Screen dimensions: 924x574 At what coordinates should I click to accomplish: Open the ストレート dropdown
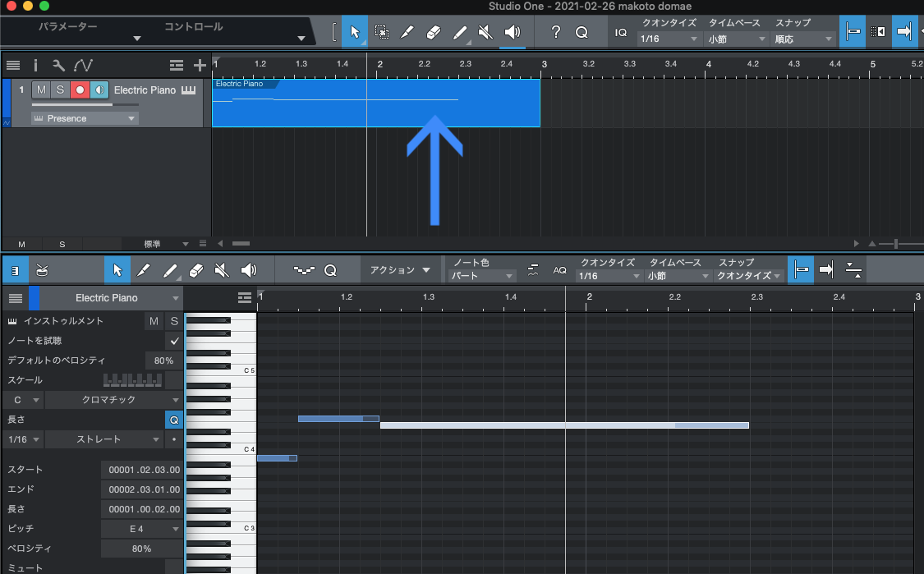point(103,439)
